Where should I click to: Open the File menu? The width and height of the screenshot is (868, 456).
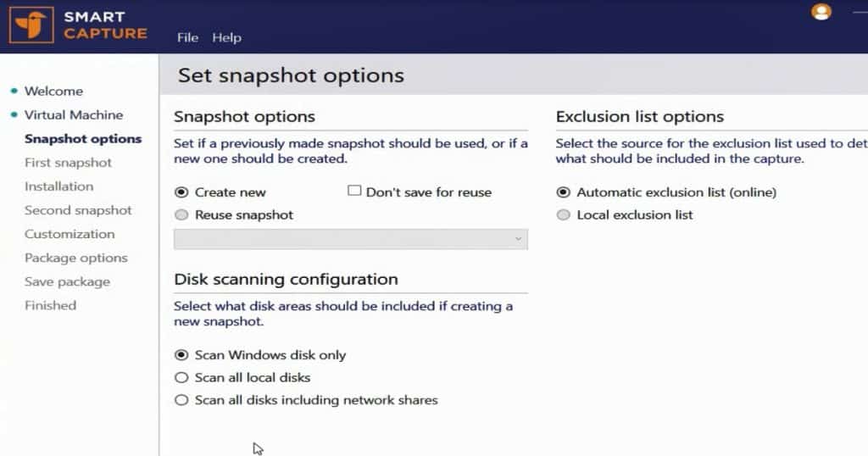pos(187,37)
